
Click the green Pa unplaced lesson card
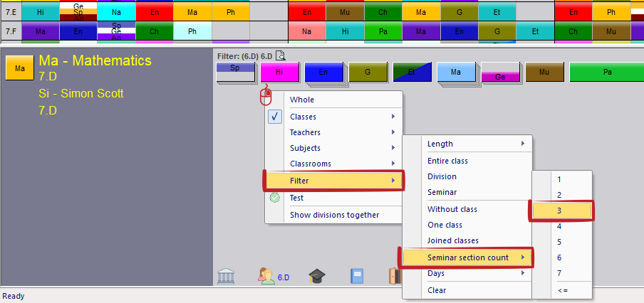606,72
